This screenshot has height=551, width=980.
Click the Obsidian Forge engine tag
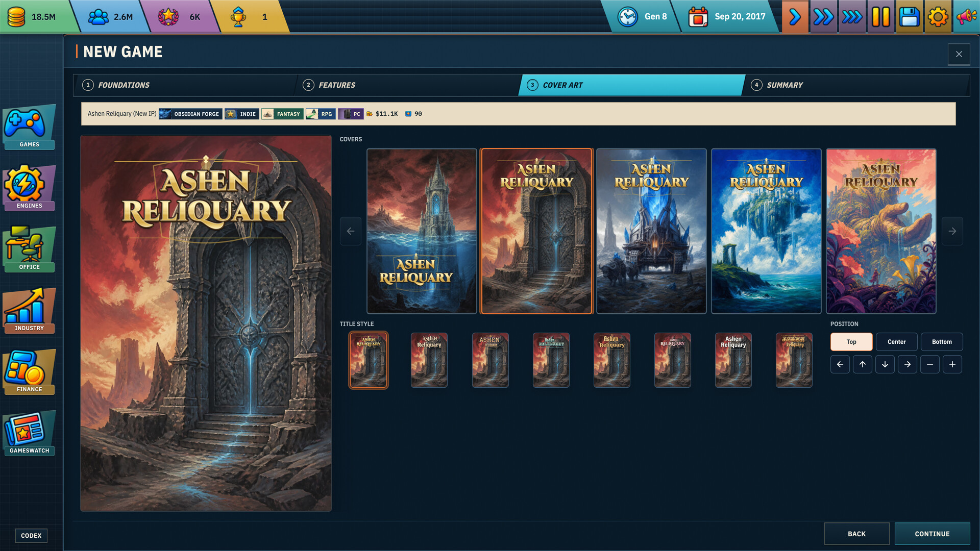point(190,114)
